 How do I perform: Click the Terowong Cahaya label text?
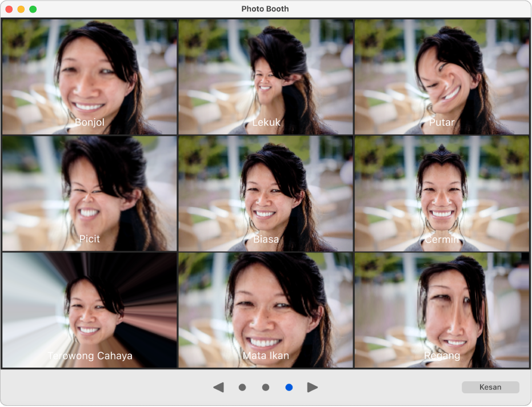tap(90, 356)
